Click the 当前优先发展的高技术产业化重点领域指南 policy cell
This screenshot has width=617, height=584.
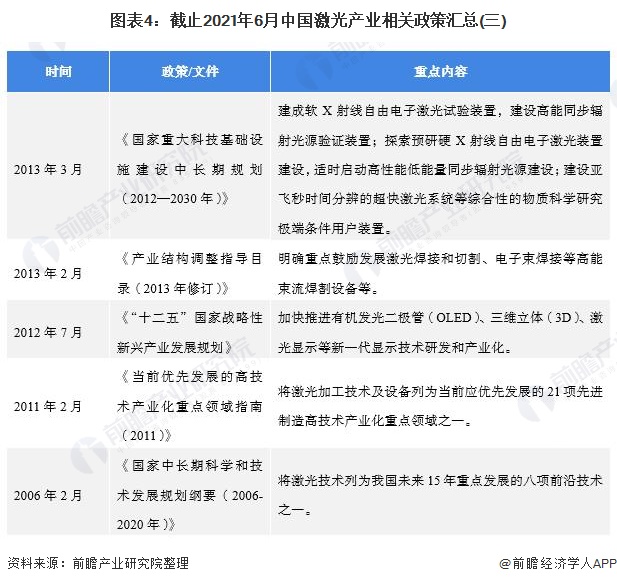[x=188, y=406]
